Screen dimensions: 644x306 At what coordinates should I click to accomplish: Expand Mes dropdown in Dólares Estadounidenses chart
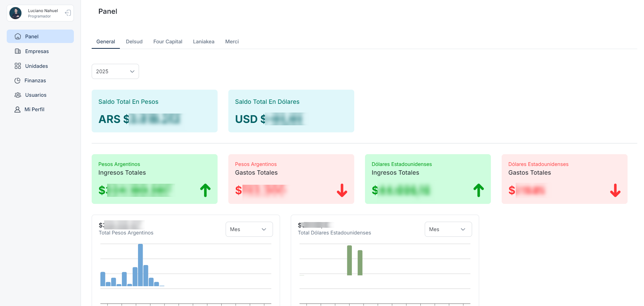448,229
